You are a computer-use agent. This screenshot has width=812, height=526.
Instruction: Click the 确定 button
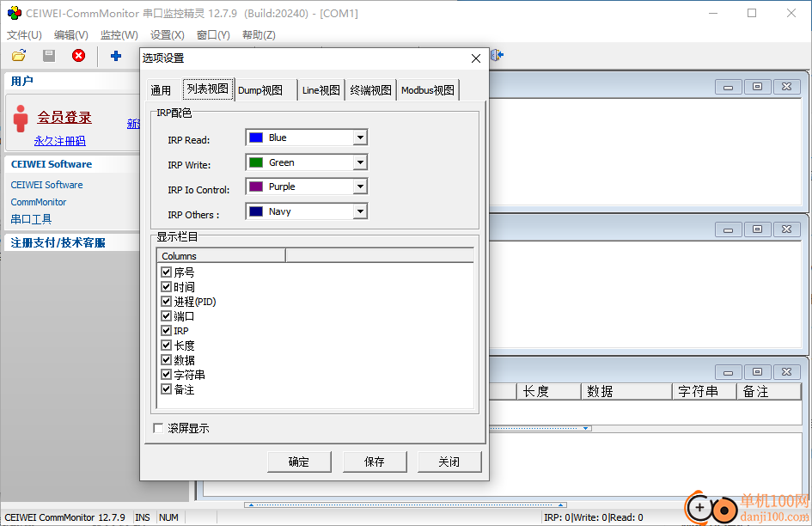click(299, 462)
